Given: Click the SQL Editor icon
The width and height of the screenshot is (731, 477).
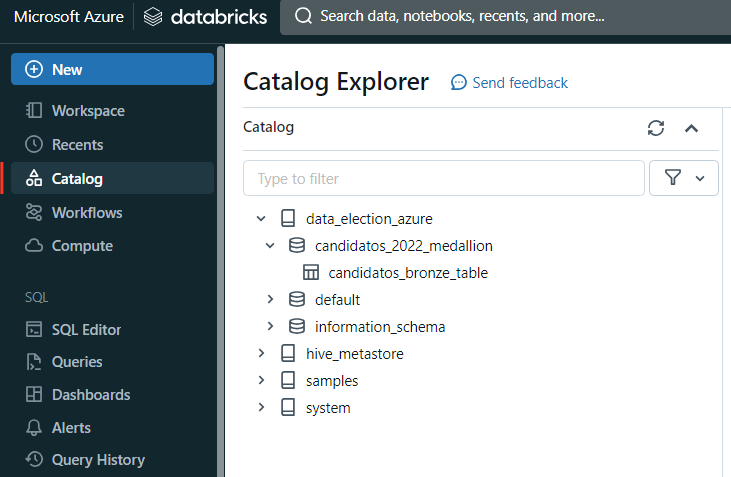Looking at the screenshot, I should click(x=34, y=329).
